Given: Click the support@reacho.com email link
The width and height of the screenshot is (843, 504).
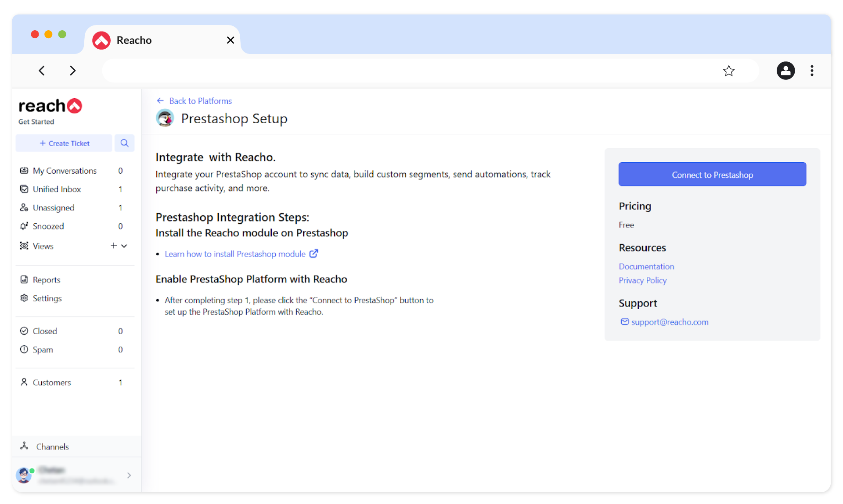Looking at the screenshot, I should point(670,322).
